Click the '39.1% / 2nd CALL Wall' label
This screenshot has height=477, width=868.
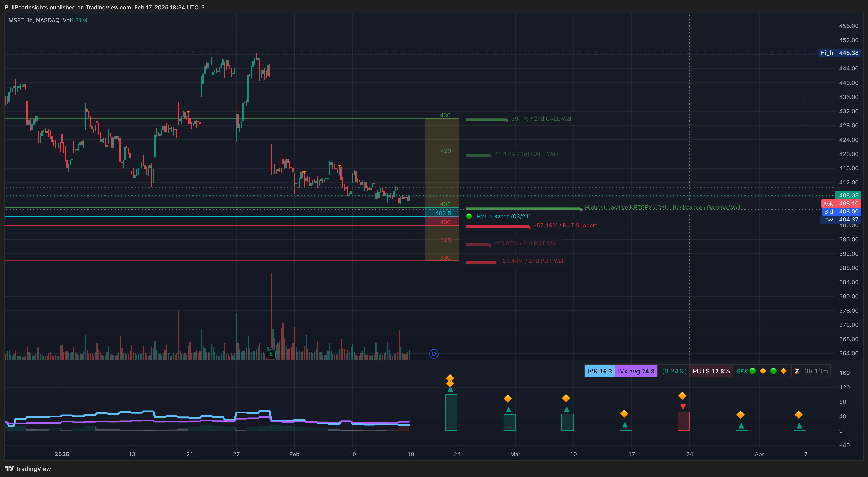coord(542,119)
